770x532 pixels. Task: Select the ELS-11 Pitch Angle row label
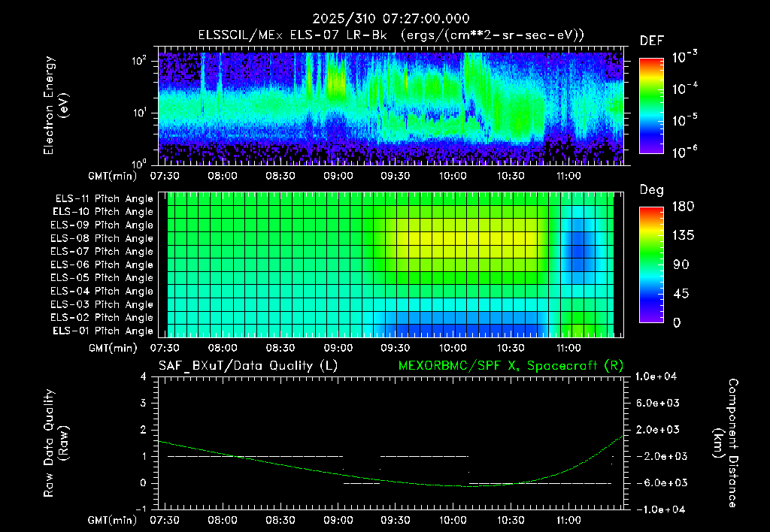point(104,199)
